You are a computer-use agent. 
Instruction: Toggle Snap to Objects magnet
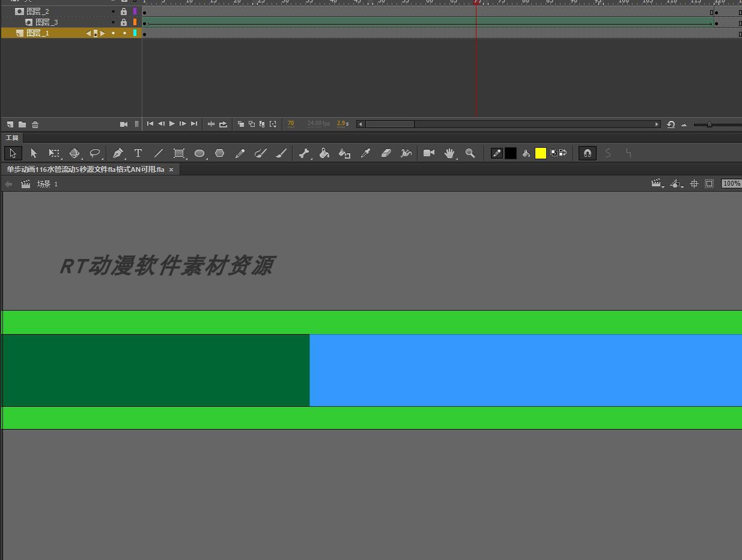pyautogui.click(x=588, y=153)
